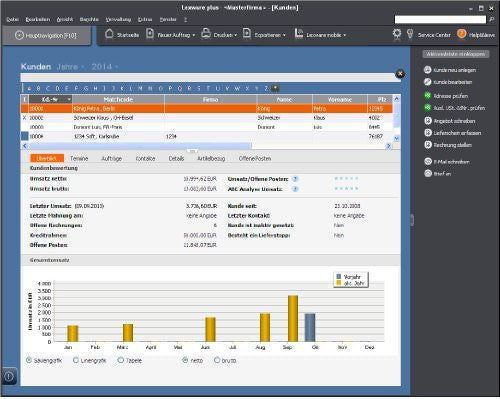Filter customers by letter S
The image size is (500, 399).
click(x=199, y=88)
